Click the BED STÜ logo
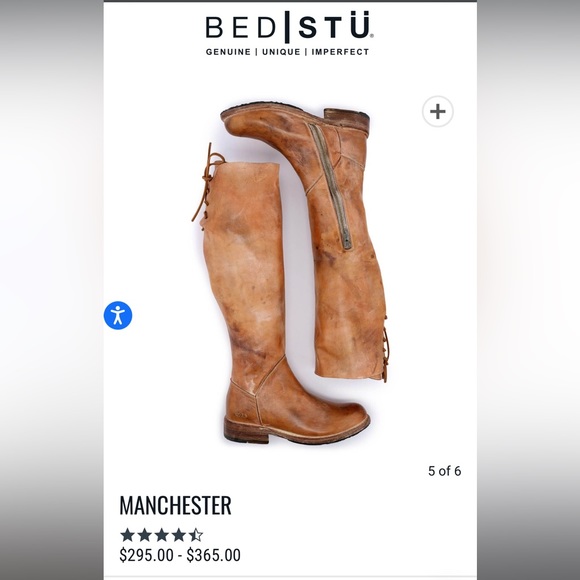The width and height of the screenshot is (580, 580). coord(289,27)
